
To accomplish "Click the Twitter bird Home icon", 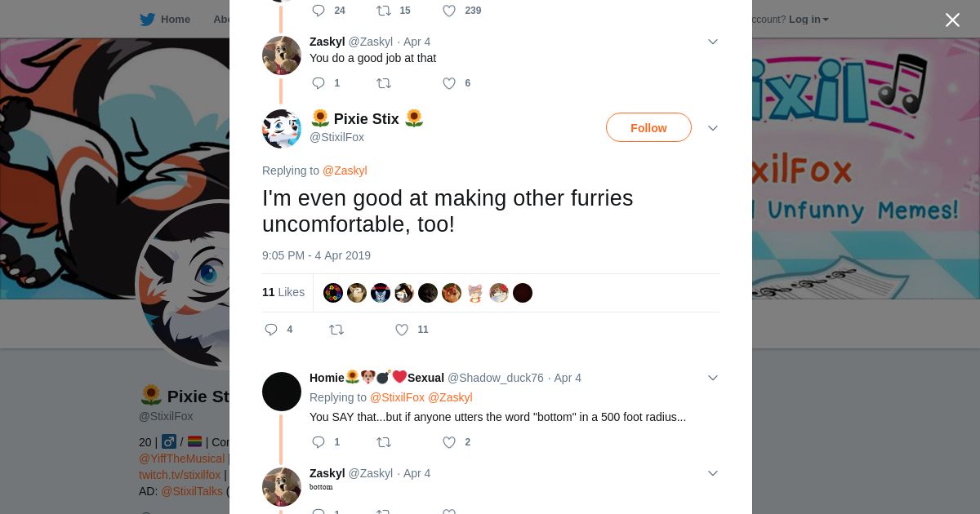I will (x=148, y=20).
